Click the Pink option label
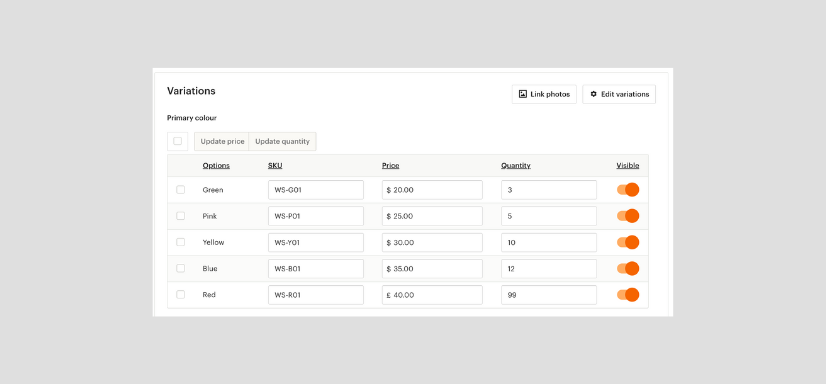826x384 pixels. click(x=210, y=216)
